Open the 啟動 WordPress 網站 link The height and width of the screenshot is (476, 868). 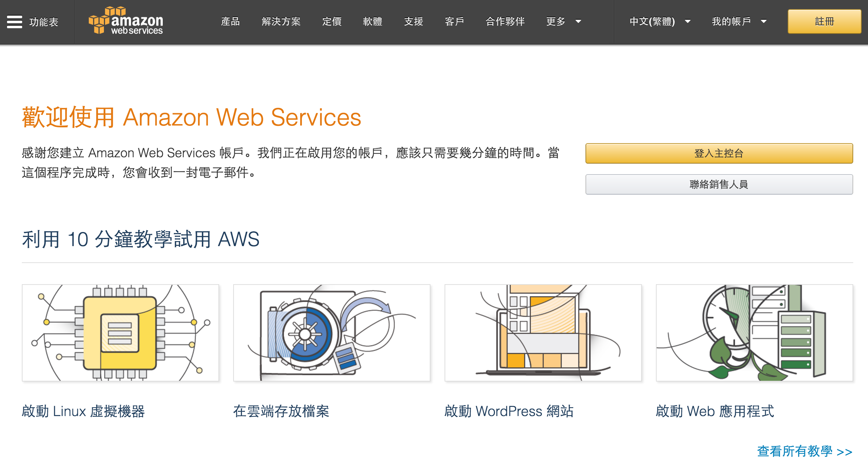(x=509, y=411)
